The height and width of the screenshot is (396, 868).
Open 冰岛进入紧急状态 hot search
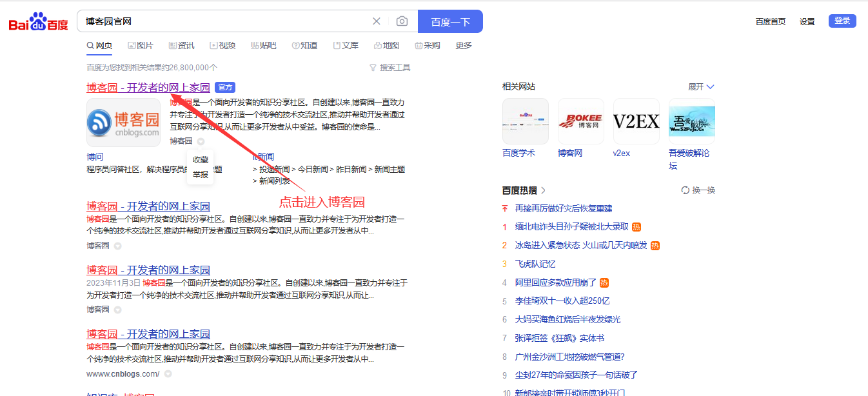(x=581, y=245)
